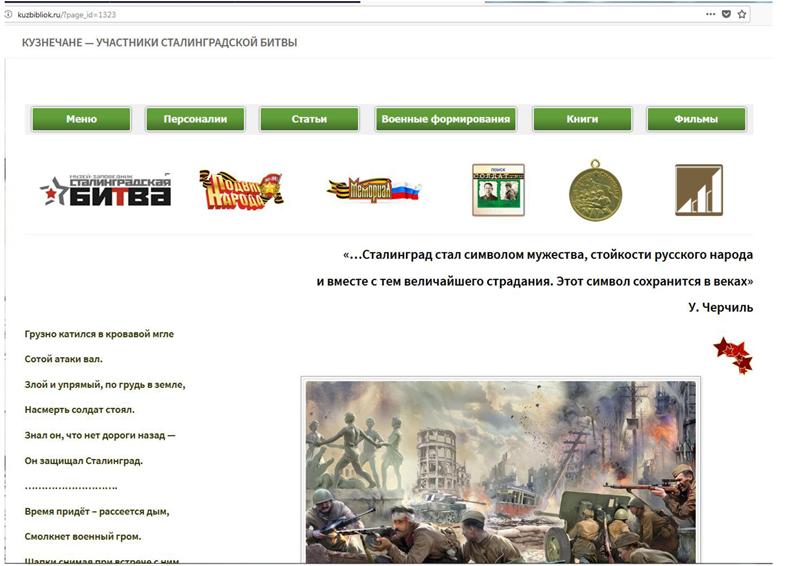Image resolution: width=800 pixels, height=566 pixels.
Task: Bookmark this page with the star icon
Action: click(742, 15)
